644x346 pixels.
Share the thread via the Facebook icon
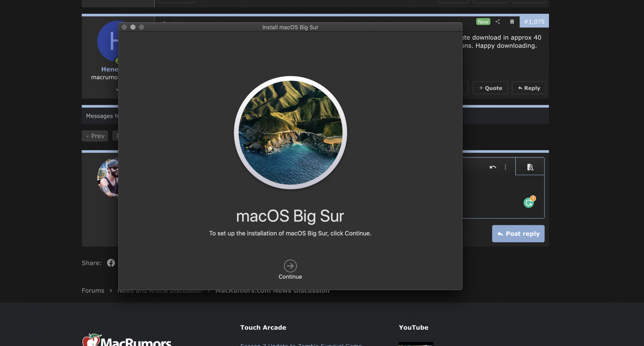111,263
